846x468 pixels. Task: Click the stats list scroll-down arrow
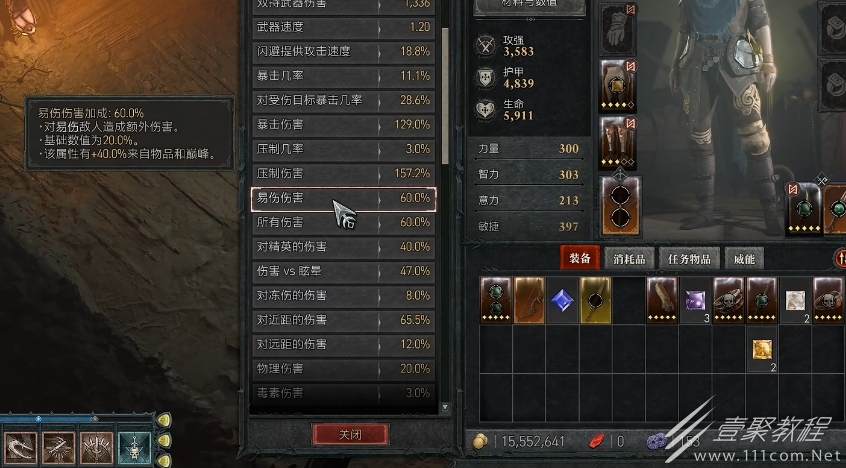point(445,407)
